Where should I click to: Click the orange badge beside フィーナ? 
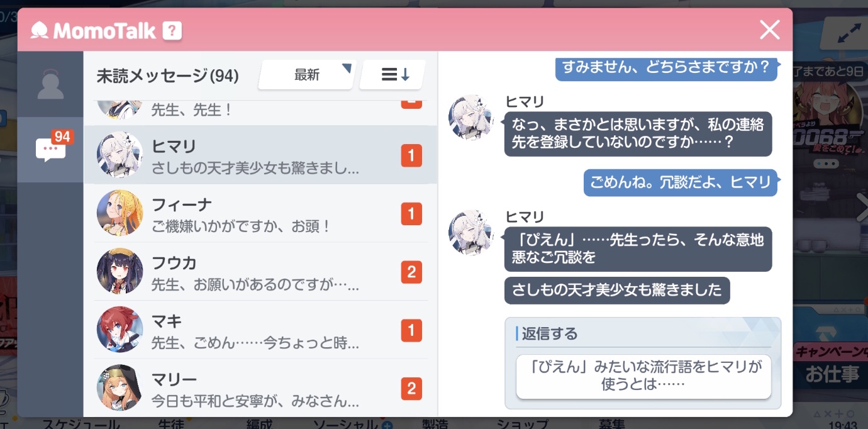(x=411, y=214)
